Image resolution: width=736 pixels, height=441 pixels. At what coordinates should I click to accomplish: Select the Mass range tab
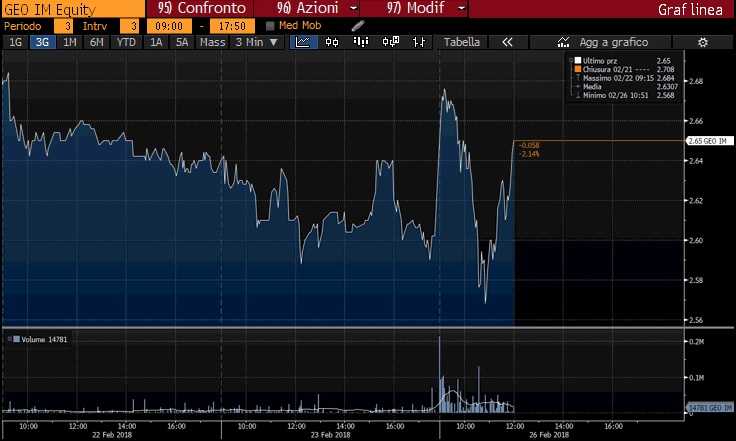click(x=213, y=42)
